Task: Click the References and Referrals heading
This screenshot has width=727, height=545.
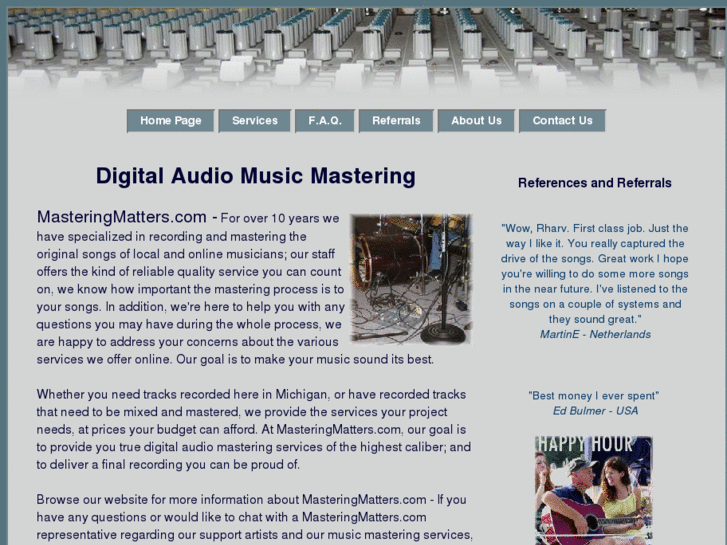Action: click(594, 183)
